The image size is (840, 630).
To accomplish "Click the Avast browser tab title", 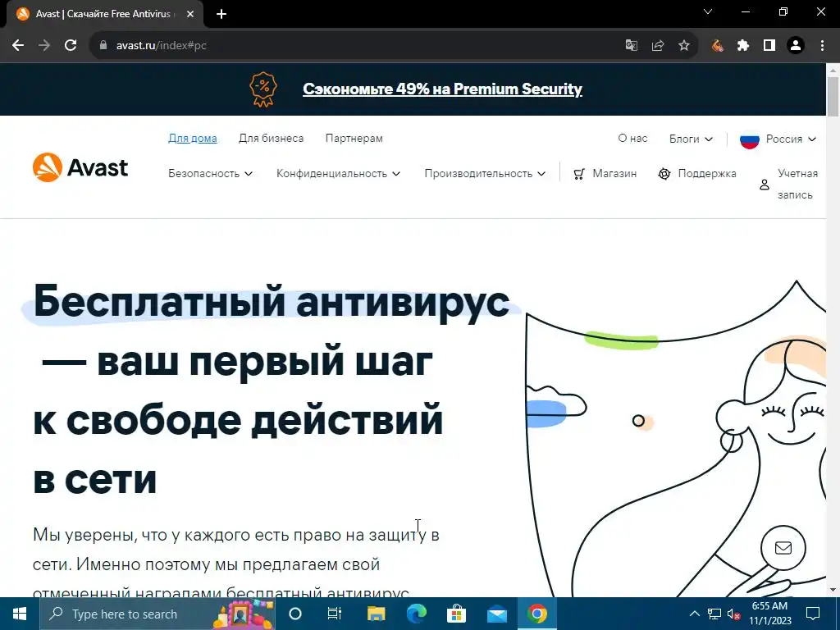I will (x=103, y=15).
